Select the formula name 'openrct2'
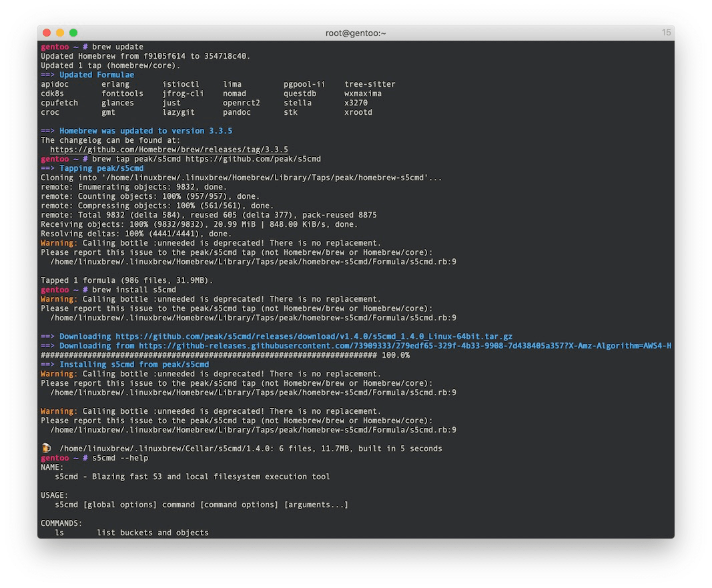 [242, 103]
